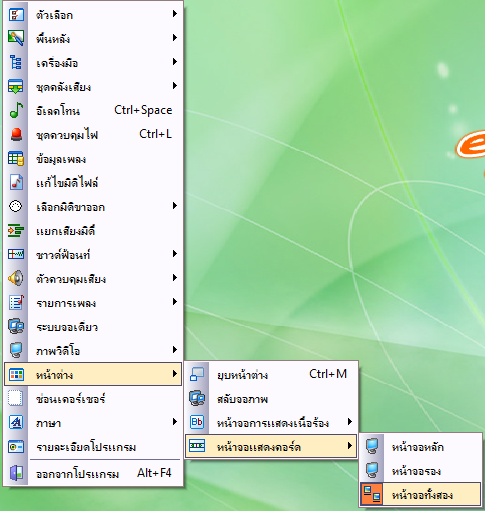This screenshot has width=485, height=511.
Task: Toggle ซ่อนเคอร์เซอร์ hide cursor option
Action: (93, 398)
